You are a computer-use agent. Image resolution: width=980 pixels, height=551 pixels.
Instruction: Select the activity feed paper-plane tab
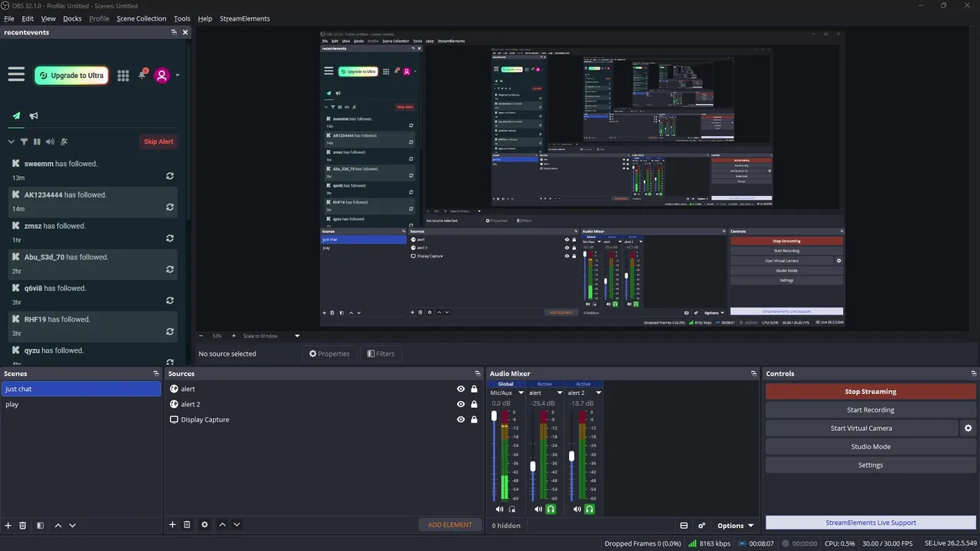click(16, 116)
